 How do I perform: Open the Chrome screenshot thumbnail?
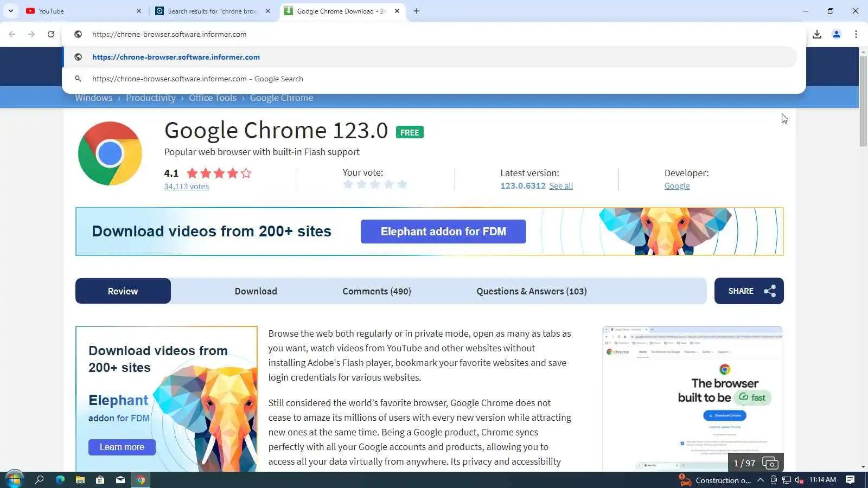point(693,399)
